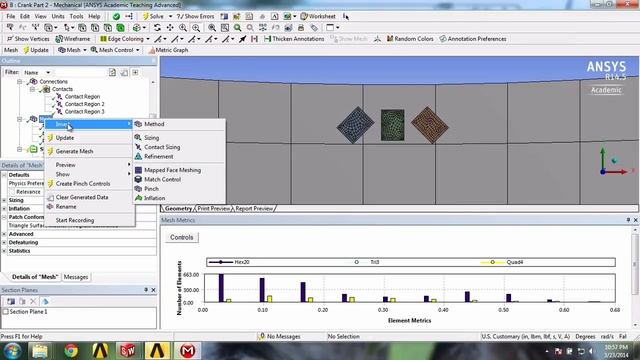This screenshot has height=360, width=640.
Task: Click the Inflation icon in submenu
Action: [138, 198]
